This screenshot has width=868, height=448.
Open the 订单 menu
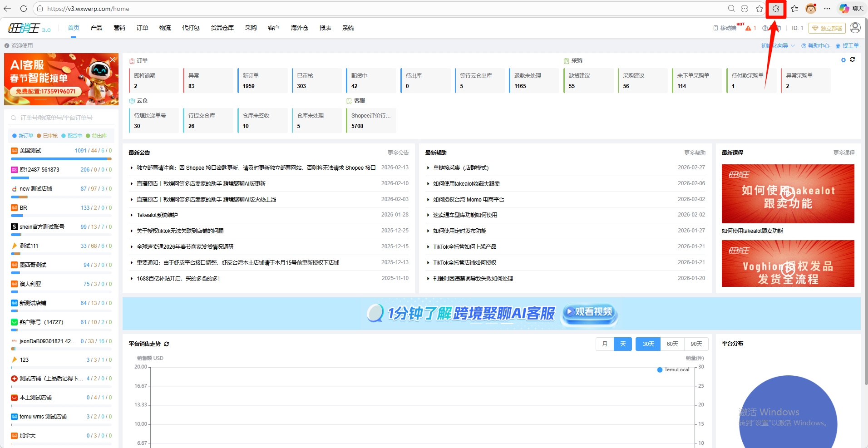coord(142,28)
